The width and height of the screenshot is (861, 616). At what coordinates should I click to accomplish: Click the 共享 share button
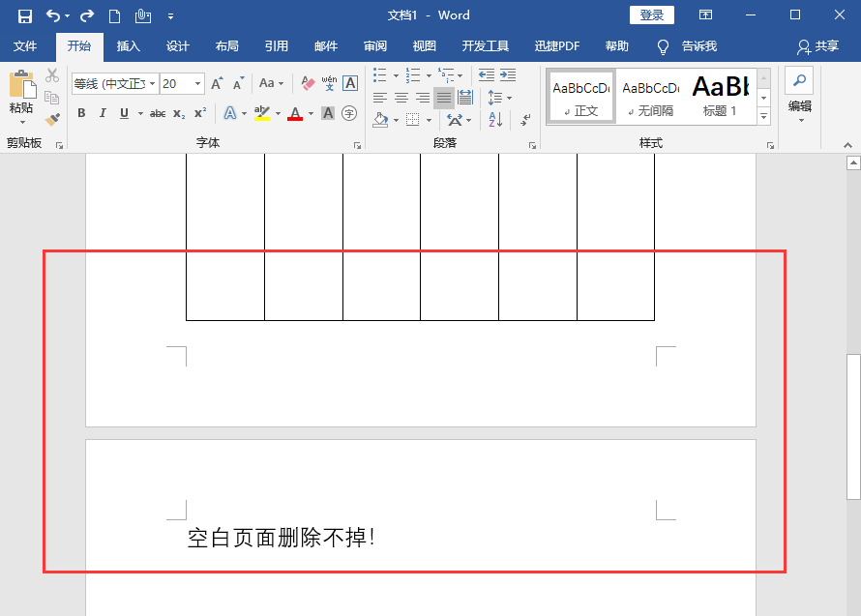[x=817, y=46]
